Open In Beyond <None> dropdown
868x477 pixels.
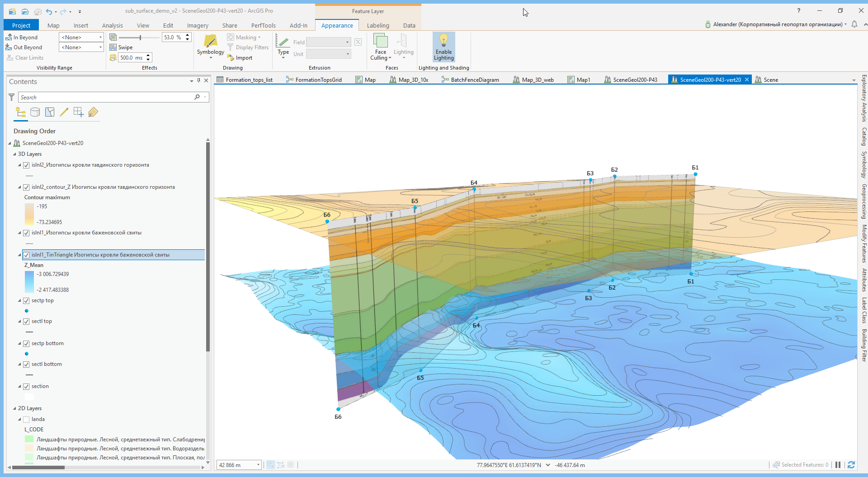pos(81,37)
